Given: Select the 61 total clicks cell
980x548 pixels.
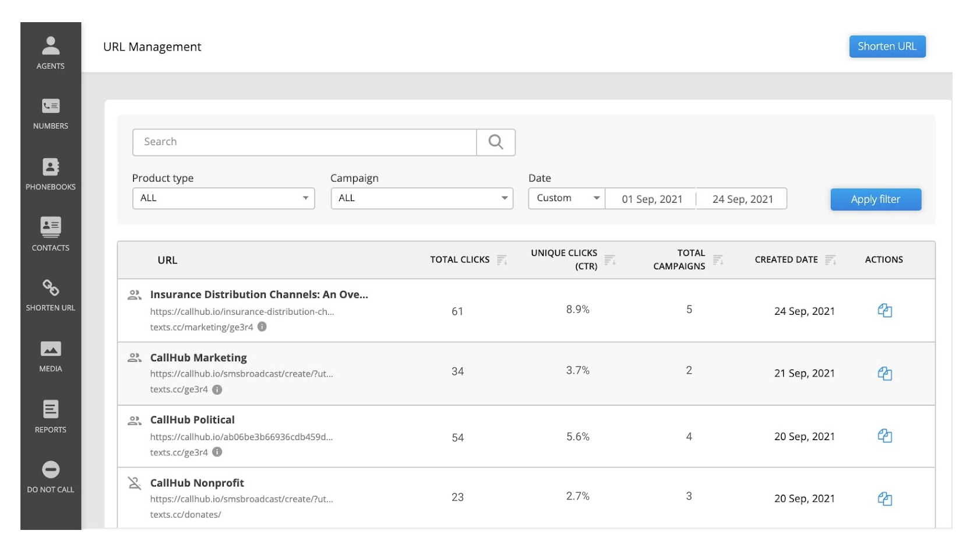Looking at the screenshot, I should pos(457,311).
